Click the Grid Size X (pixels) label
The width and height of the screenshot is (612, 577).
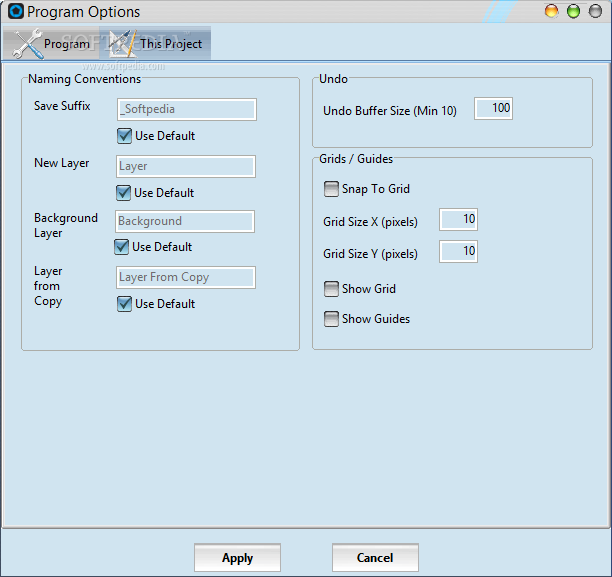370,222
